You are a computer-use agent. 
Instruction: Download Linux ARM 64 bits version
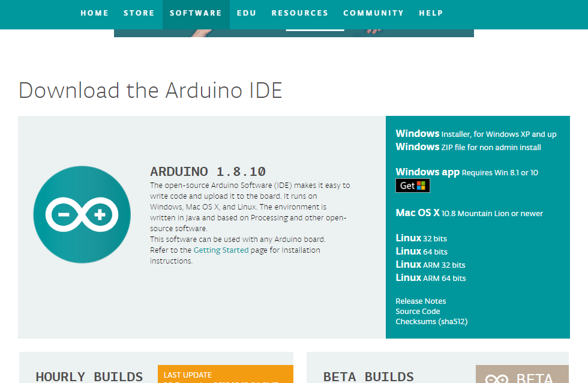[x=431, y=277]
